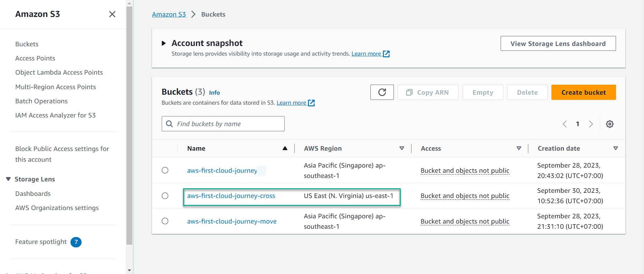Screen dimensions: 644x274
Task: Click Access status of aws-first-cloud-journey row
Action: (465, 171)
